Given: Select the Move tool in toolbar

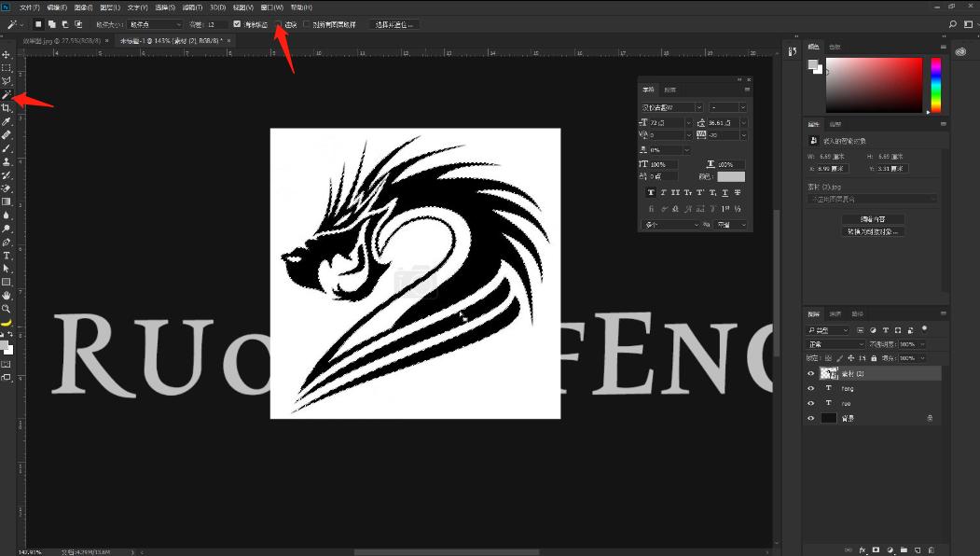Looking at the screenshot, I should tap(7, 55).
